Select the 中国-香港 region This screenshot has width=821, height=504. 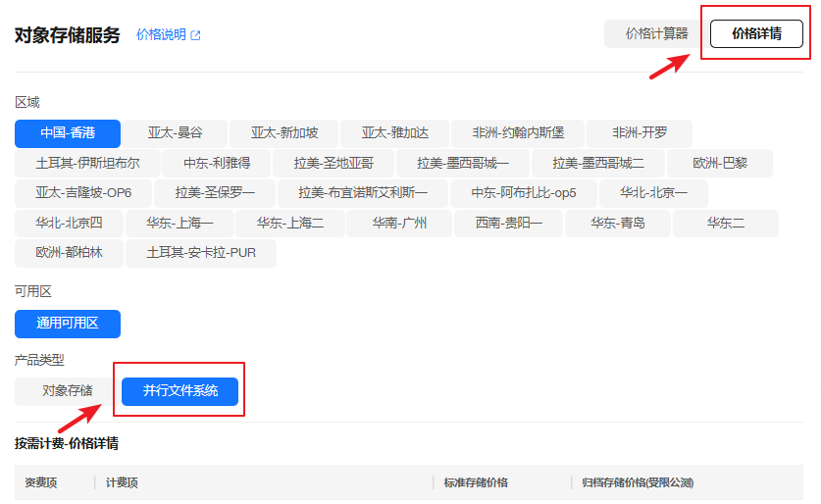68,133
